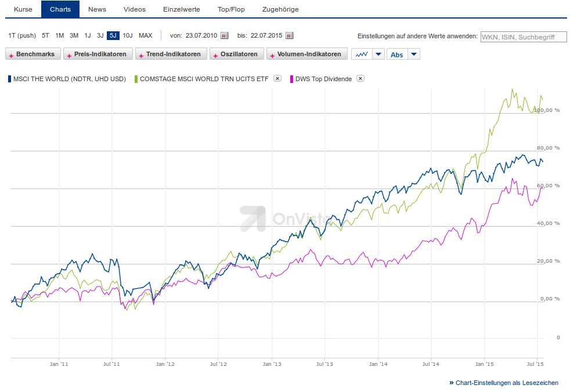The width and height of the screenshot is (570, 392).
Task: Click the blue MSCI THE WORLD color marker
Action: [9, 79]
